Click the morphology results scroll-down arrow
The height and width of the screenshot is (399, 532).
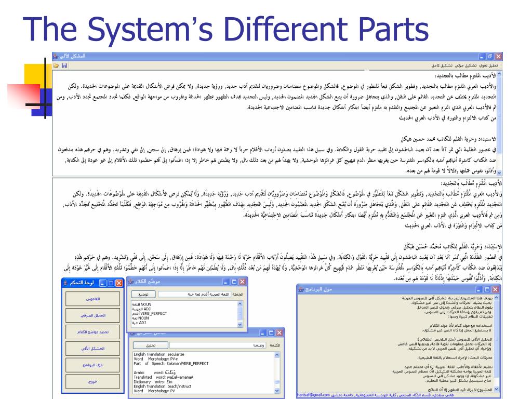(x=277, y=391)
